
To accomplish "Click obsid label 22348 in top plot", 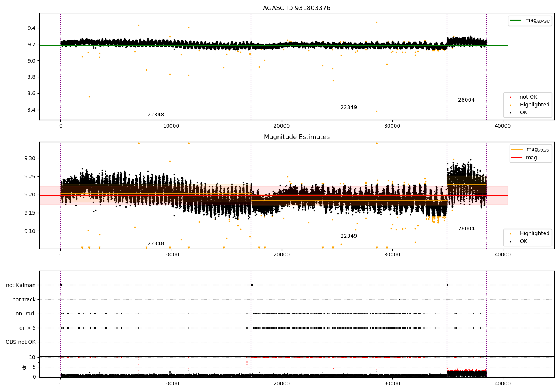I will point(156,115).
